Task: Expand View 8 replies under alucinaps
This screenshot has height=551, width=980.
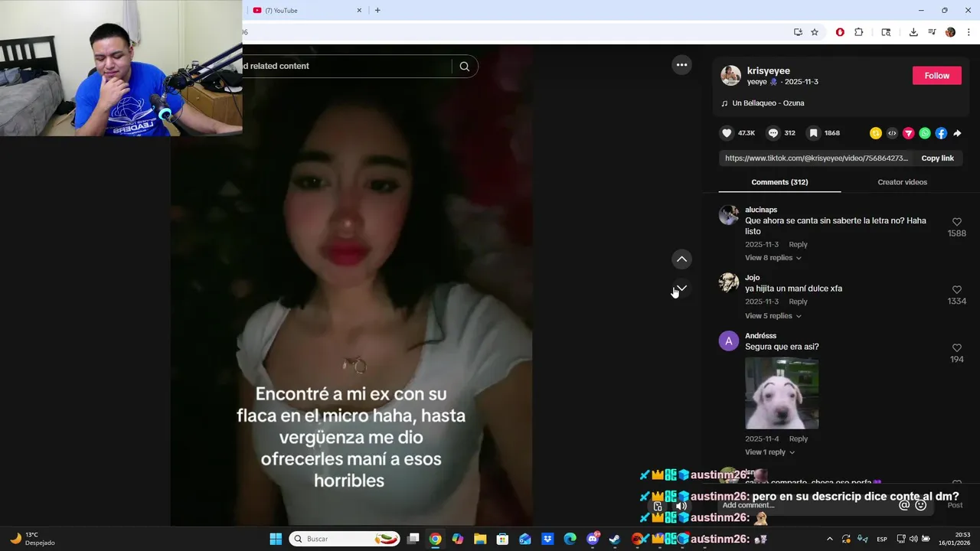Action: coord(773,258)
